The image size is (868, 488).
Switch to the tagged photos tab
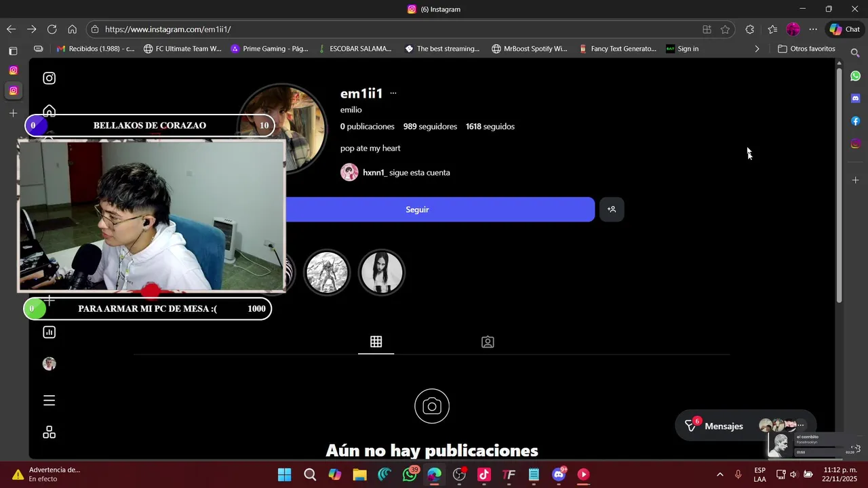tap(488, 342)
